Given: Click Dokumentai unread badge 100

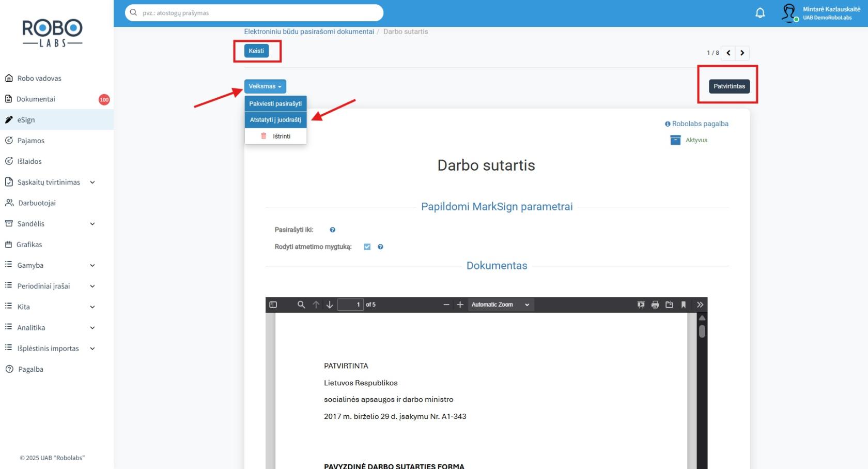Looking at the screenshot, I should [x=104, y=99].
